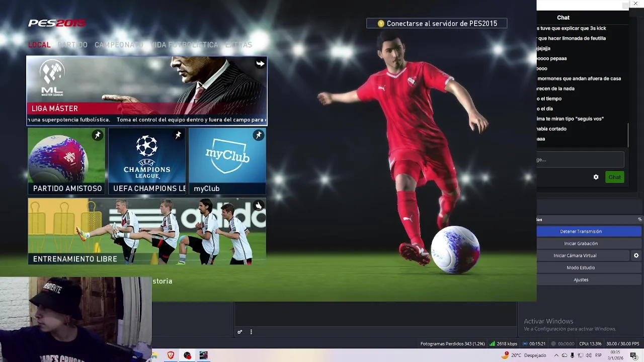Screen dimensions: 644x362
Task: Open the OBS audio mixer gears icon
Action: point(240,332)
